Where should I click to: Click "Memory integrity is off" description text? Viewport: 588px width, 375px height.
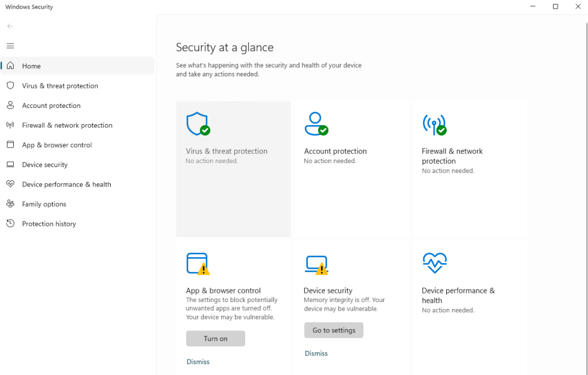(x=345, y=304)
